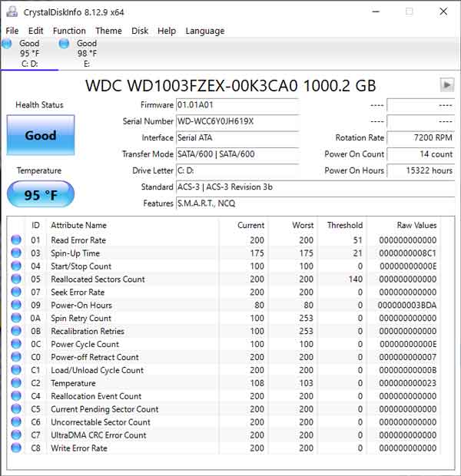
Task: Click the status orb for Spin-Up Time
Action: (x=16, y=253)
